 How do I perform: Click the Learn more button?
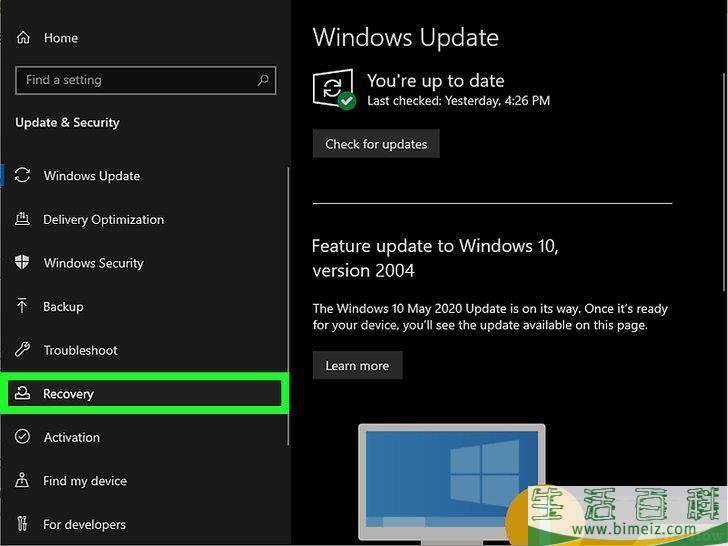point(357,366)
